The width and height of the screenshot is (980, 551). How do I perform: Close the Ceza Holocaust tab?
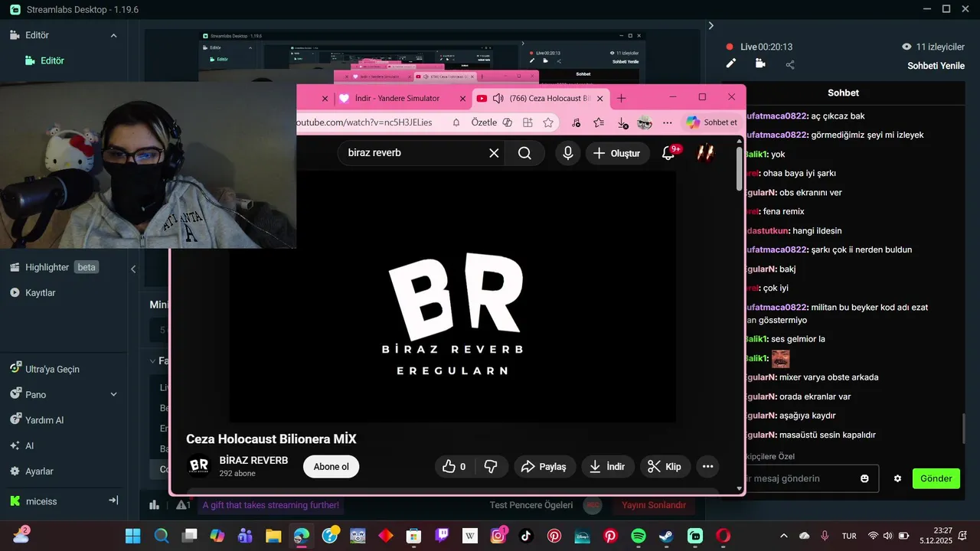[x=600, y=98]
